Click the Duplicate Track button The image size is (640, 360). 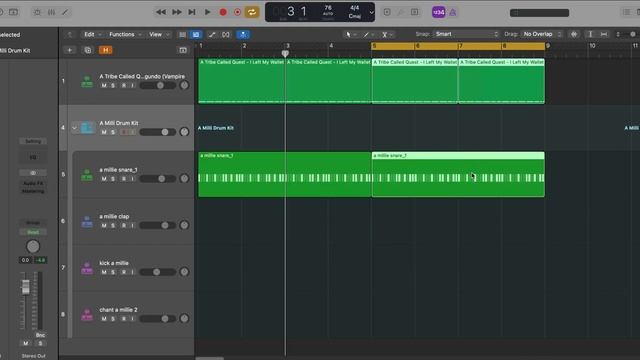pyautogui.click(x=88, y=50)
